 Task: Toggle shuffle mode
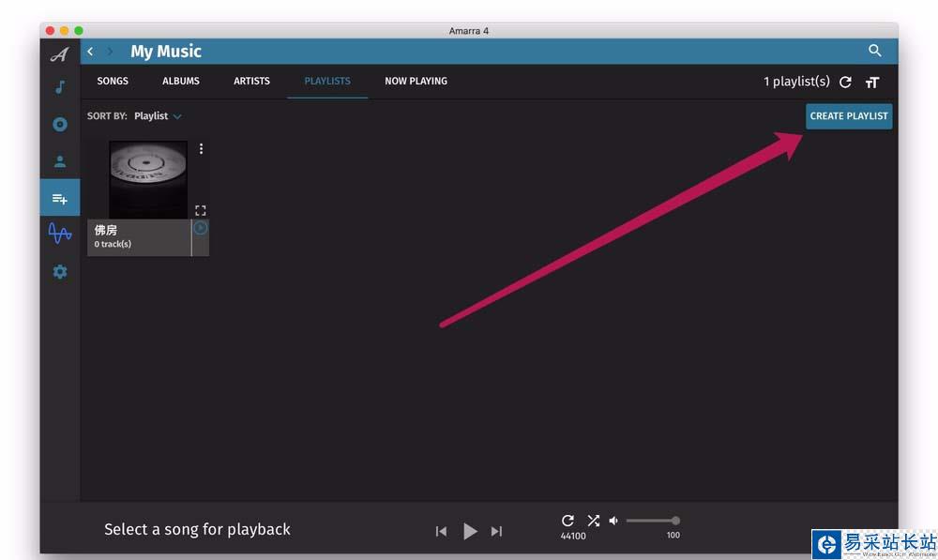593,521
